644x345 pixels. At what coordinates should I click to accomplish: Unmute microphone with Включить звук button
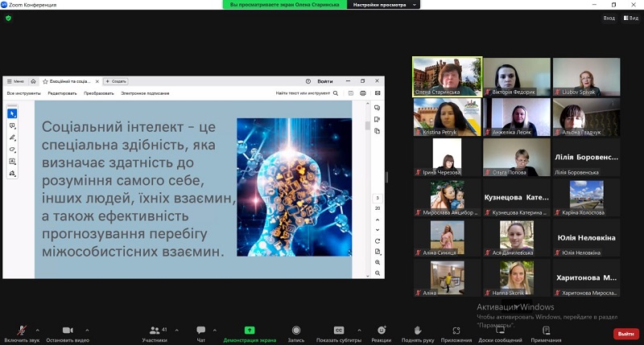click(x=21, y=331)
